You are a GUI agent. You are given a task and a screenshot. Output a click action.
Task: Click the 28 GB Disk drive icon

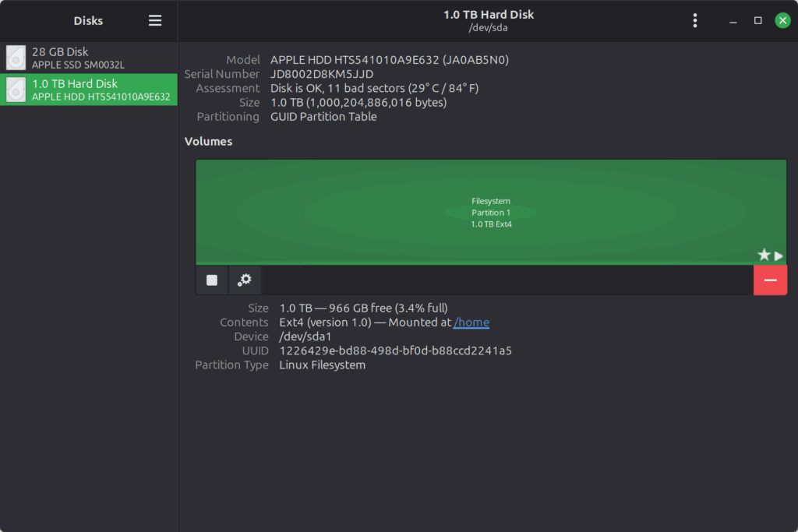pos(16,58)
